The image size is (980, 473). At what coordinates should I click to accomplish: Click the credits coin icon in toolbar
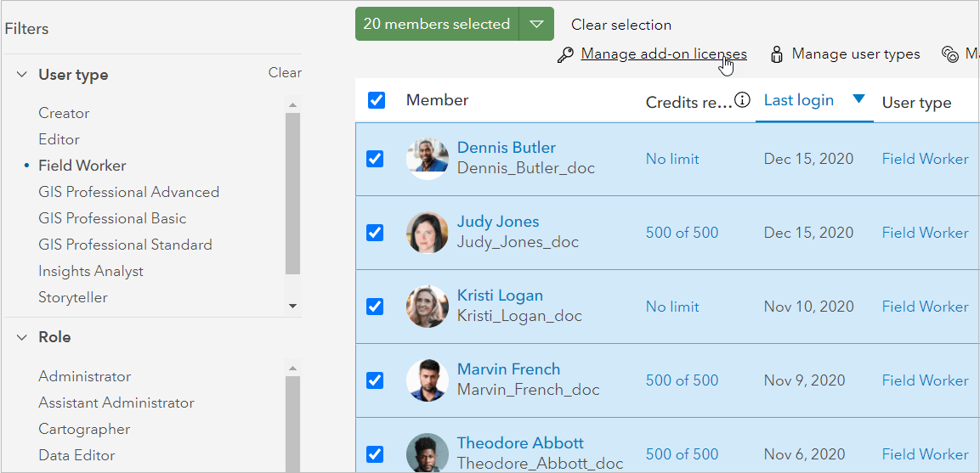pos(950,54)
